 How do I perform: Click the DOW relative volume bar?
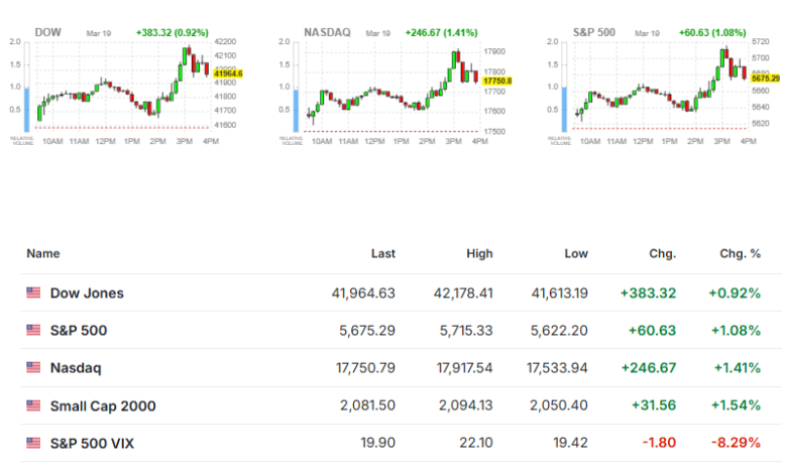pyautogui.click(x=27, y=87)
